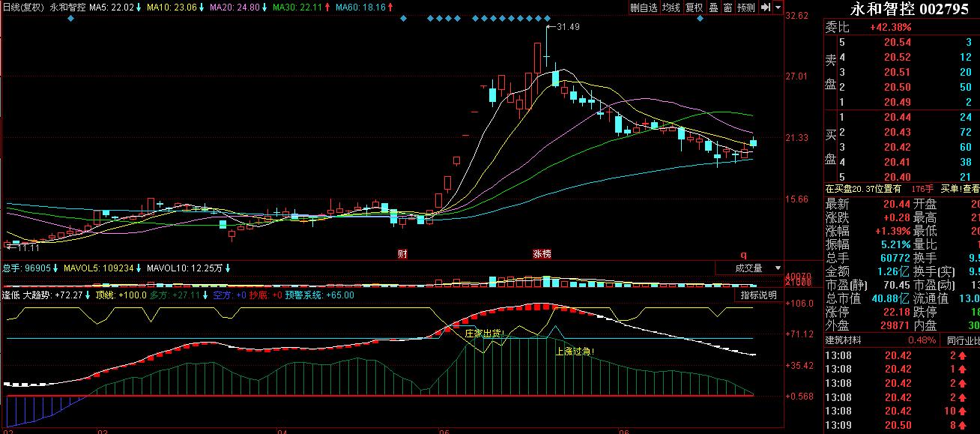Click the 叠 overlay button
The width and height of the screenshot is (980, 434).
(713, 7)
